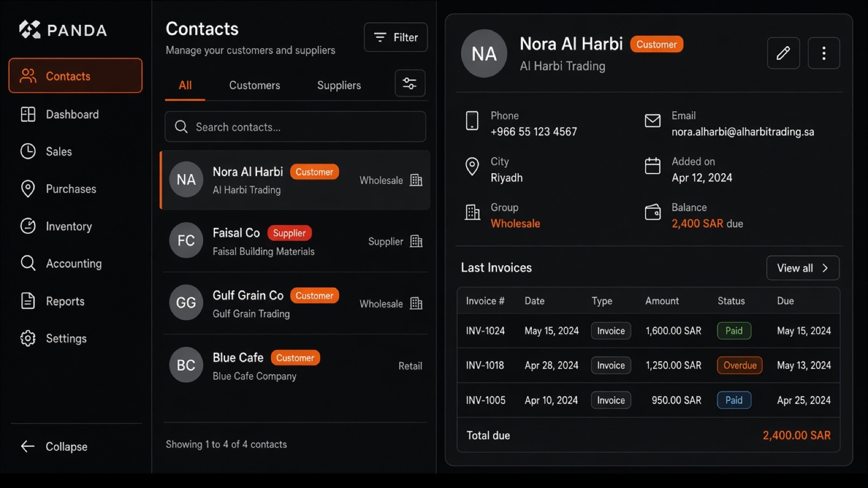Click the email address nora.alharbi@alharbitrading.sa
This screenshot has width=868, height=488.
[x=743, y=132]
